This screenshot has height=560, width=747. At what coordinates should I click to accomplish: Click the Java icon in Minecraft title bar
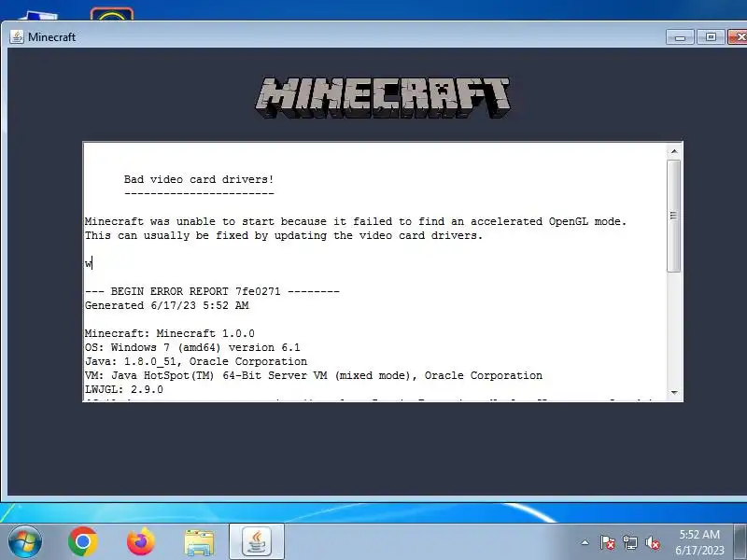pos(17,36)
